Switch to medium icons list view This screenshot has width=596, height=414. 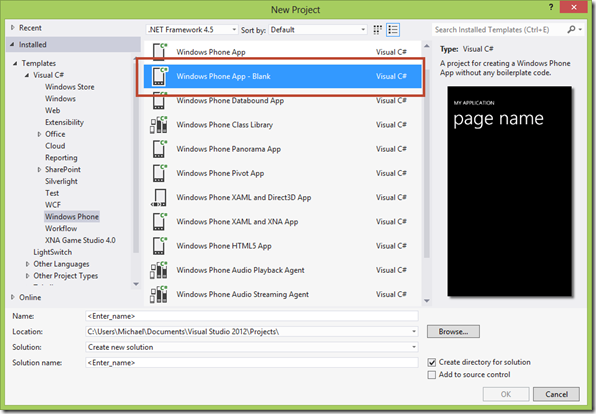[x=393, y=30]
